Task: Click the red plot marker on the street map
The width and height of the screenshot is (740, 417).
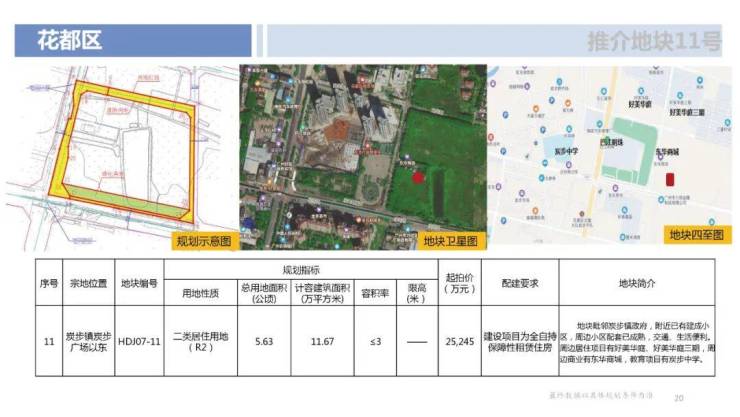Action: tap(670, 179)
